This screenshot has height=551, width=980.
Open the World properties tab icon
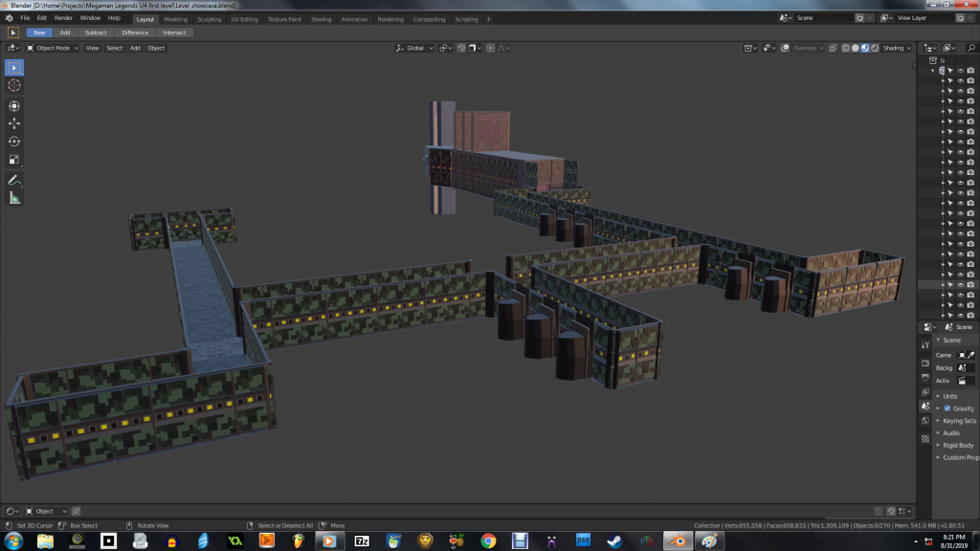pyautogui.click(x=924, y=421)
